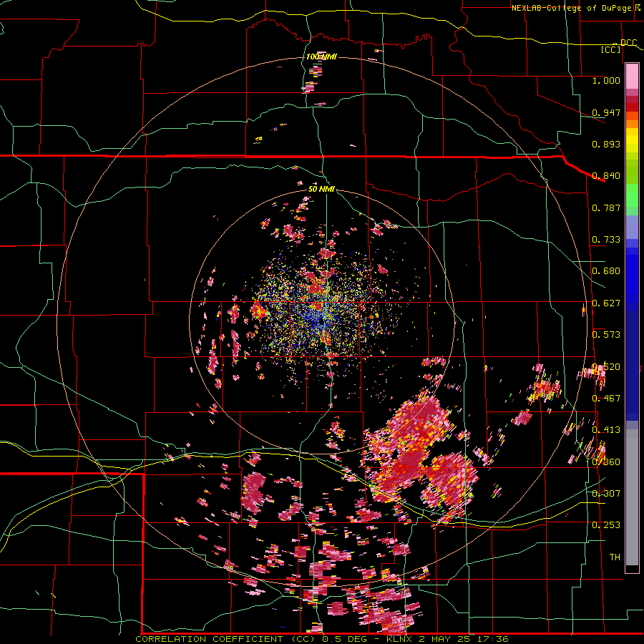The height and width of the screenshot is (644, 644).
Task: Select the 0.893 color scale label
Action: pyautogui.click(x=606, y=144)
